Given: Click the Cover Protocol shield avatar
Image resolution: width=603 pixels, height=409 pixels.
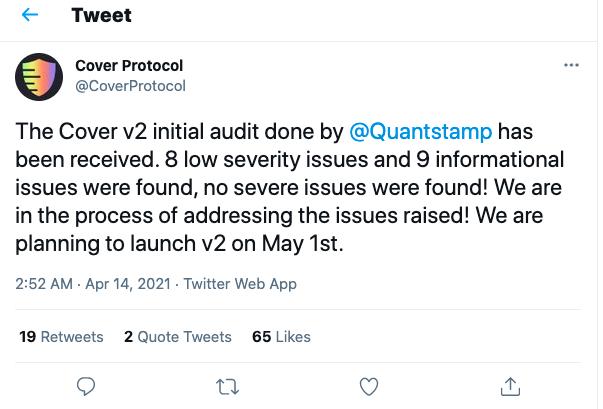Looking at the screenshot, I should 39,76.
